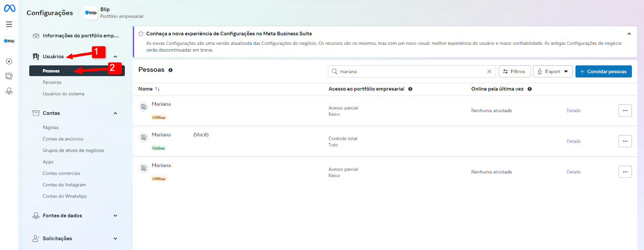Screen dimensions: 644x250
Task: Sort list by Nome column arrows
Action: point(157,89)
